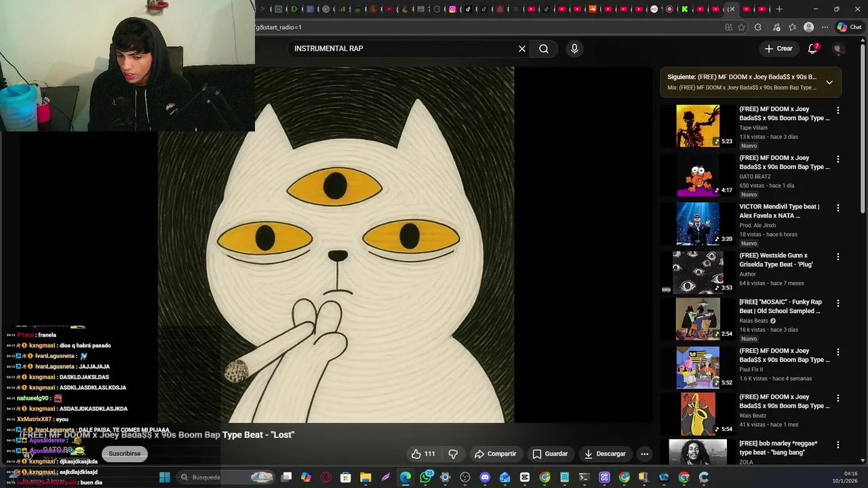Open the VICTOR Mendivil Type beat title
868x488 pixels.
[779, 211]
